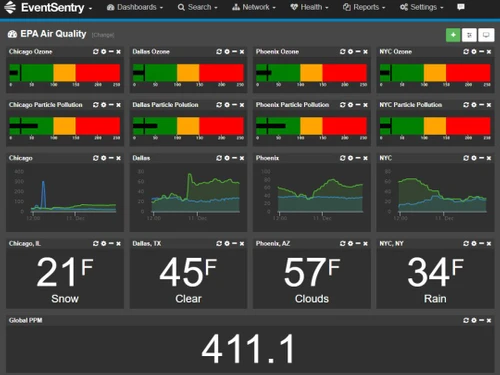Refresh the Chicago Particle Pollution widget
500x375 pixels.
(x=96, y=105)
